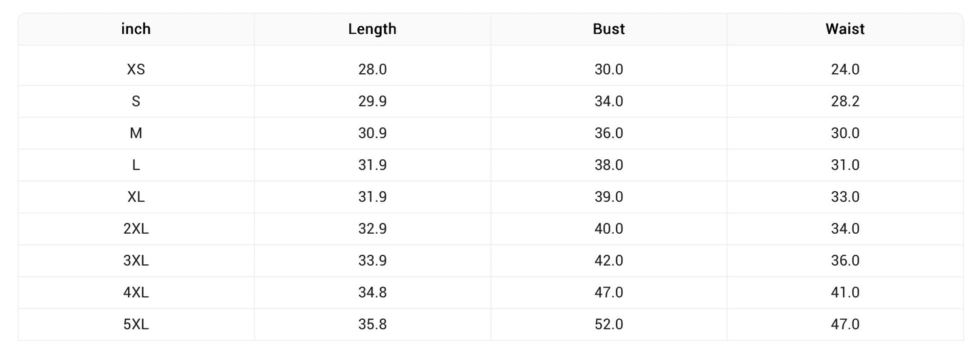This screenshot has width=980, height=351.
Task: Click the inch column header
Action: coord(136,29)
